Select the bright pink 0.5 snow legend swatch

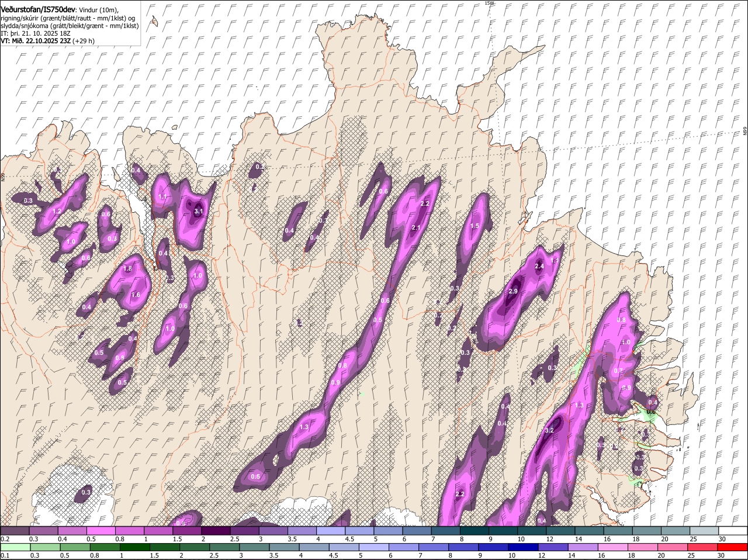point(101,531)
